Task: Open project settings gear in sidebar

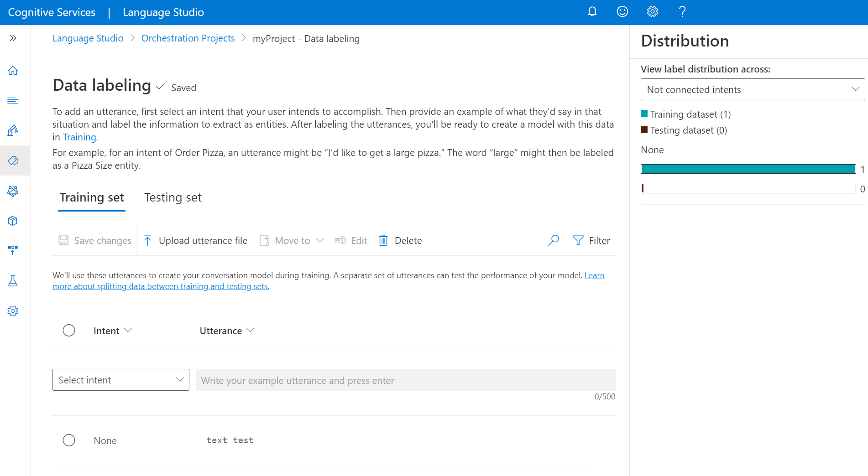Action: (13, 310)
